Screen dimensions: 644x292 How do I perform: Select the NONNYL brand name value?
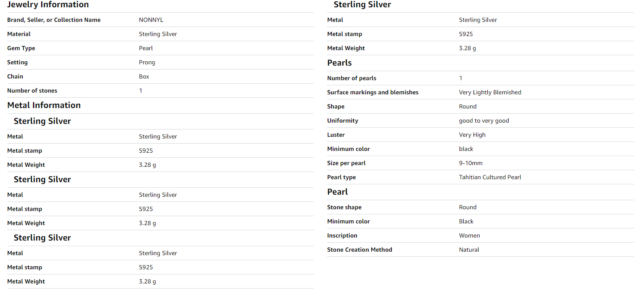tap(151, 20)
